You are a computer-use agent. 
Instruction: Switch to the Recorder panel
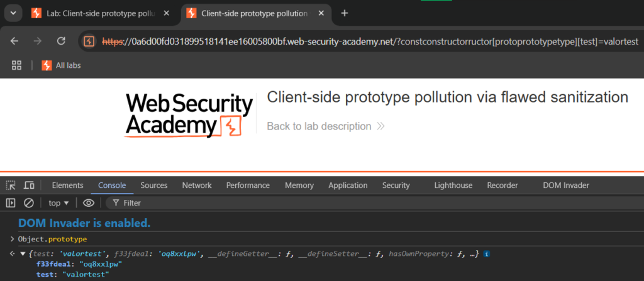click(502, 185)
